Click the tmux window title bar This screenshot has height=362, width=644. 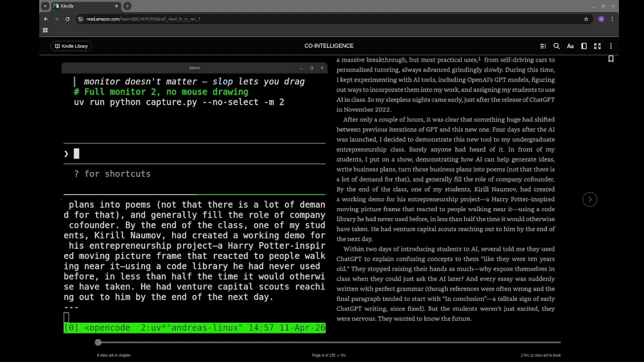point(194,68)
